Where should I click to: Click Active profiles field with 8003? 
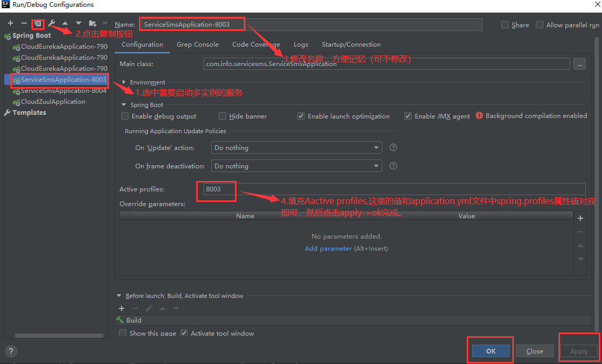(394, 189)
